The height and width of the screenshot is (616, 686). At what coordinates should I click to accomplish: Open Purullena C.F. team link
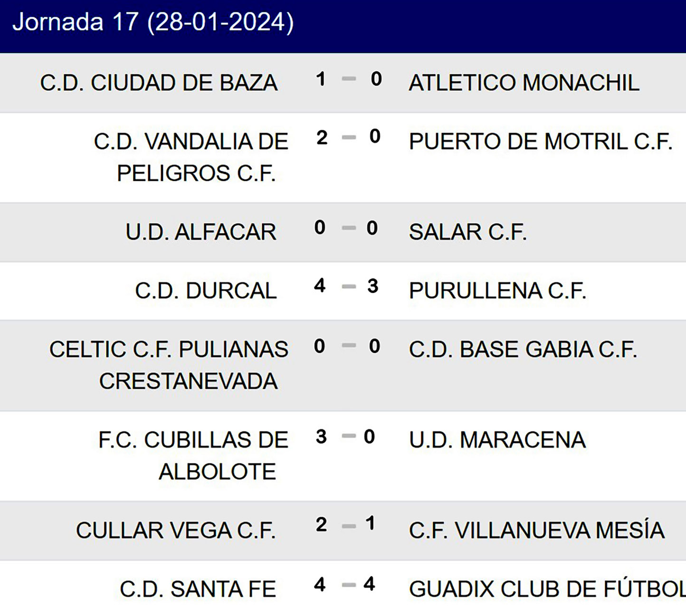pos(497,290)
